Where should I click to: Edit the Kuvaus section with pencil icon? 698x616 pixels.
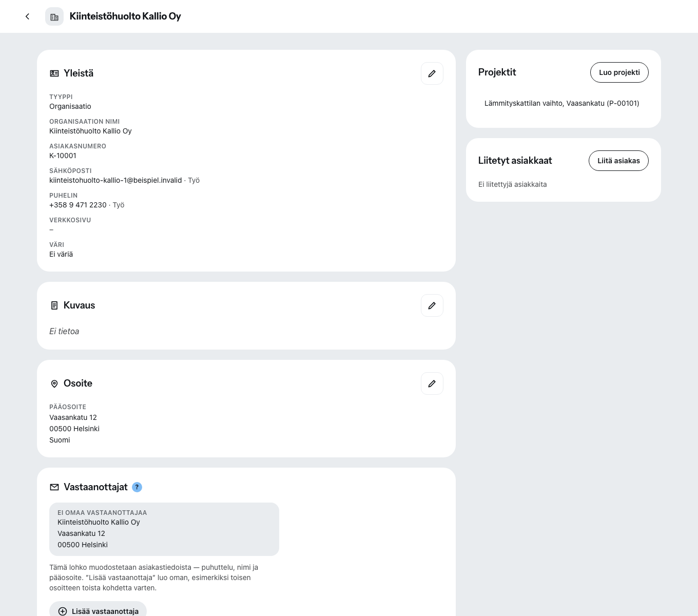432,305
